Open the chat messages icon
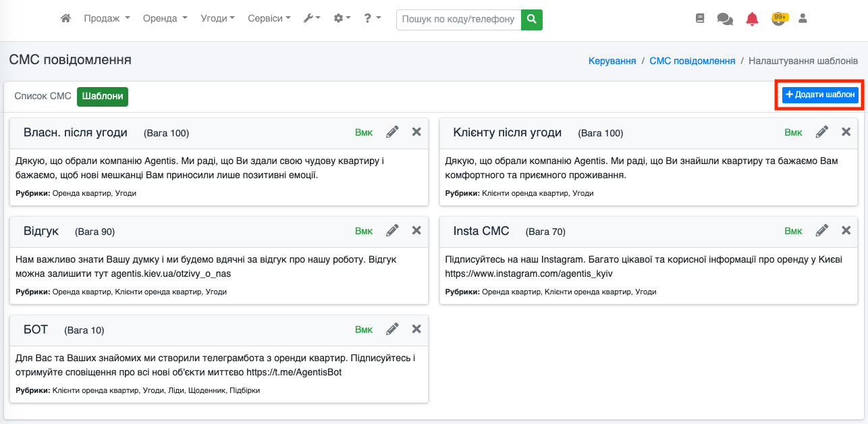Viewport: 868px width, 424px height. click(x=725, y=19)
